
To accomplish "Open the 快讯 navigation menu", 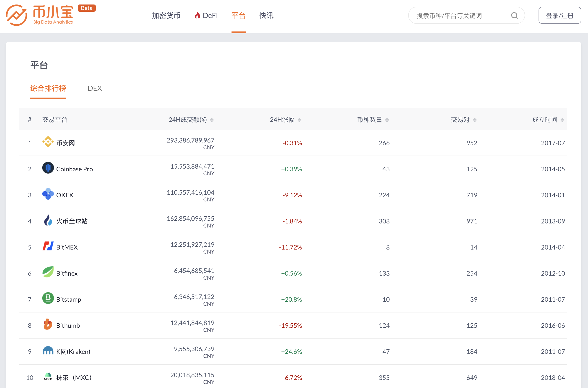I will point(266,16).
